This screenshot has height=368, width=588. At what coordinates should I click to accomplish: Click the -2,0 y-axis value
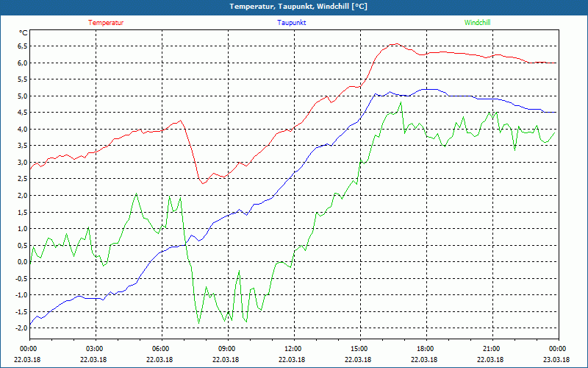tap(22, 328)
